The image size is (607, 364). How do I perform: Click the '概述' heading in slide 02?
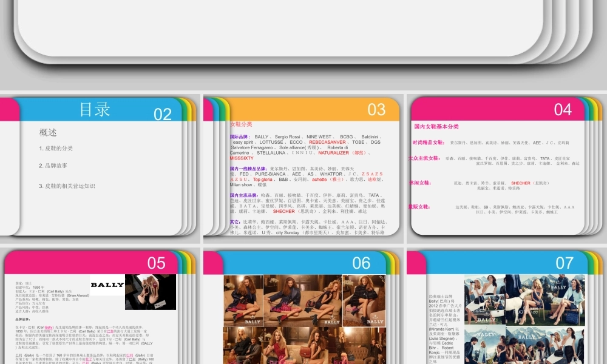[x=48, y=133]
